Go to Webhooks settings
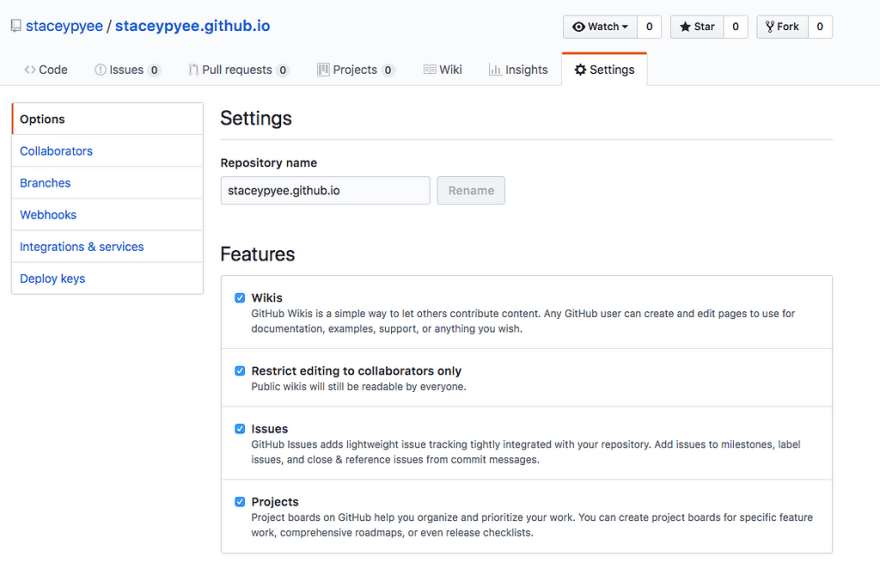880x563 pixels. pos(107,215)
